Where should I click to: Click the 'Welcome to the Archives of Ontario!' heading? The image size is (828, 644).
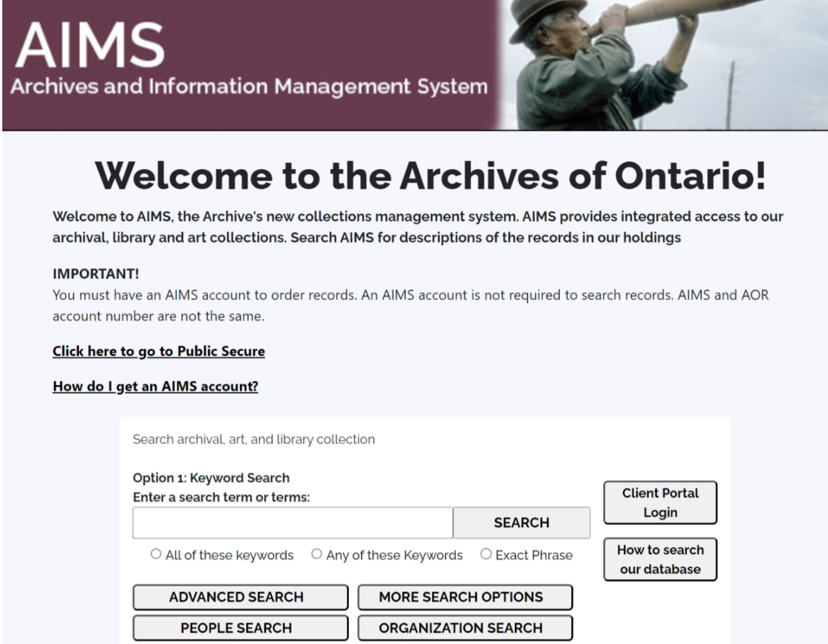pos(430,176)
